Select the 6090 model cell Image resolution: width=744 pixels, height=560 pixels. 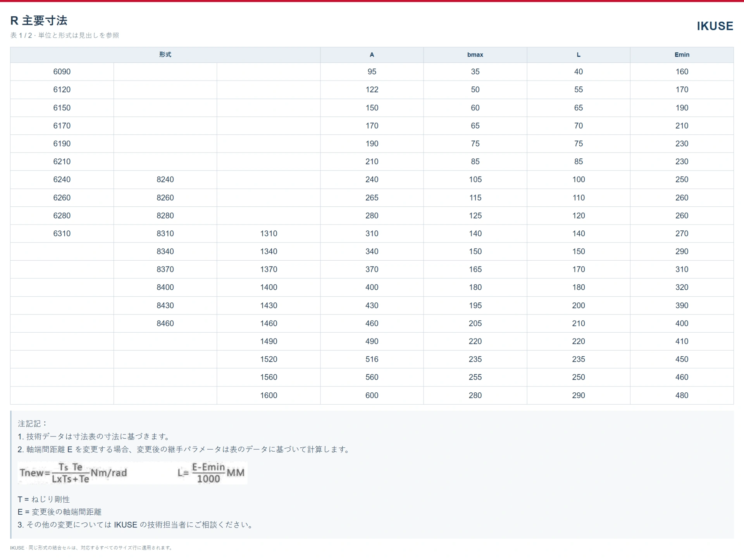pos(62,72)
